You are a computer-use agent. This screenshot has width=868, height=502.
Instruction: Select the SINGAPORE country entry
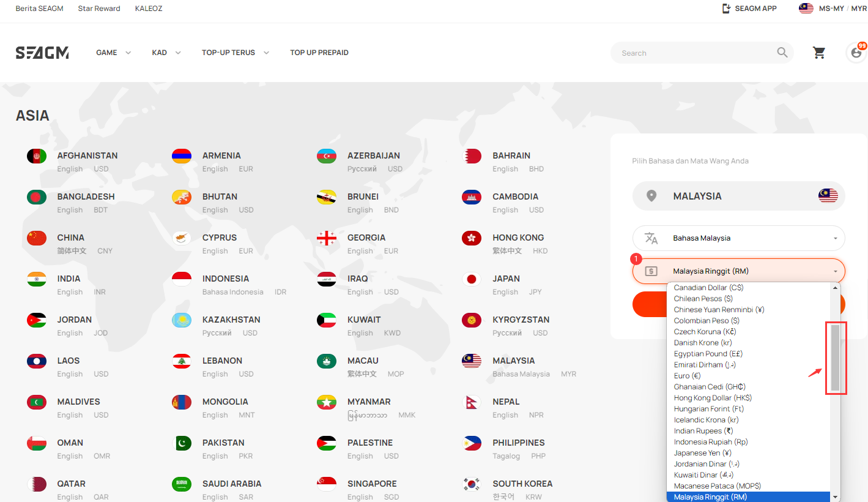pos(357,490)
